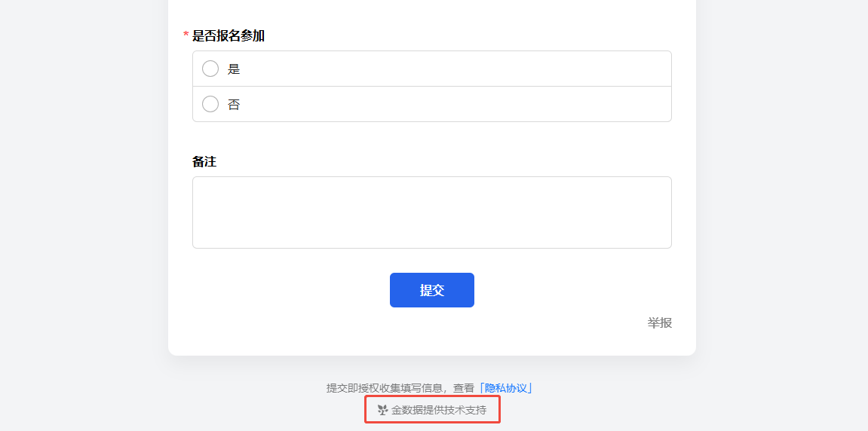Viewport: 868px width, 431px height.
Task: Click the 备注 field label
Action: coord(204,161)
